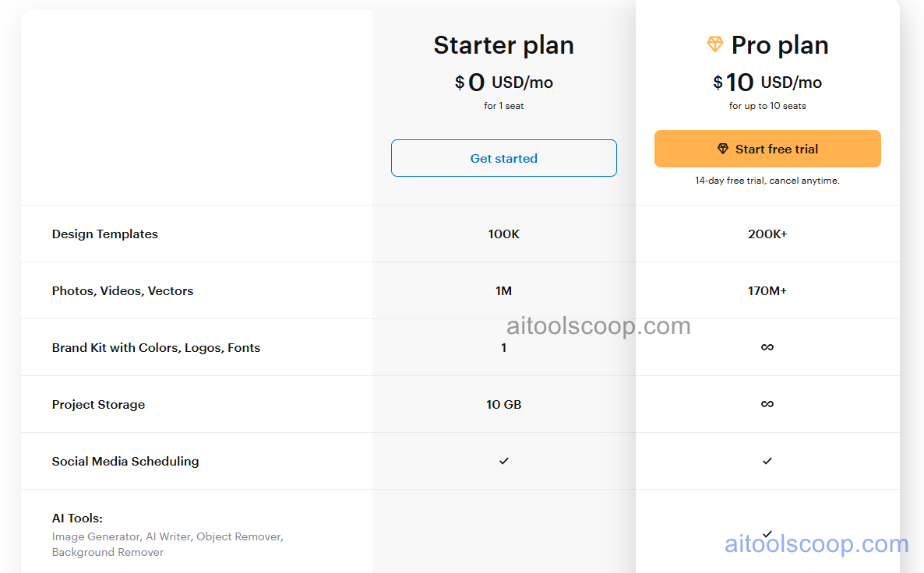924x573 pixels.
Task: Click the 14-day free trial note
Action: 767,180
